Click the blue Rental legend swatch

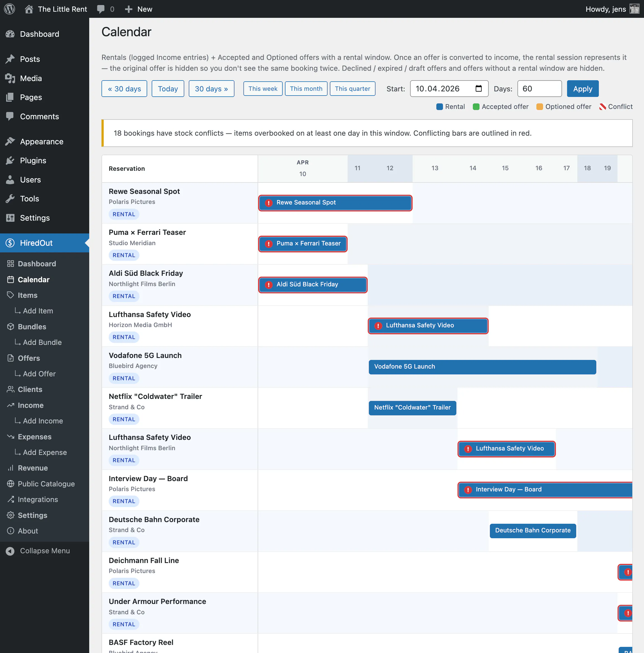439,106
